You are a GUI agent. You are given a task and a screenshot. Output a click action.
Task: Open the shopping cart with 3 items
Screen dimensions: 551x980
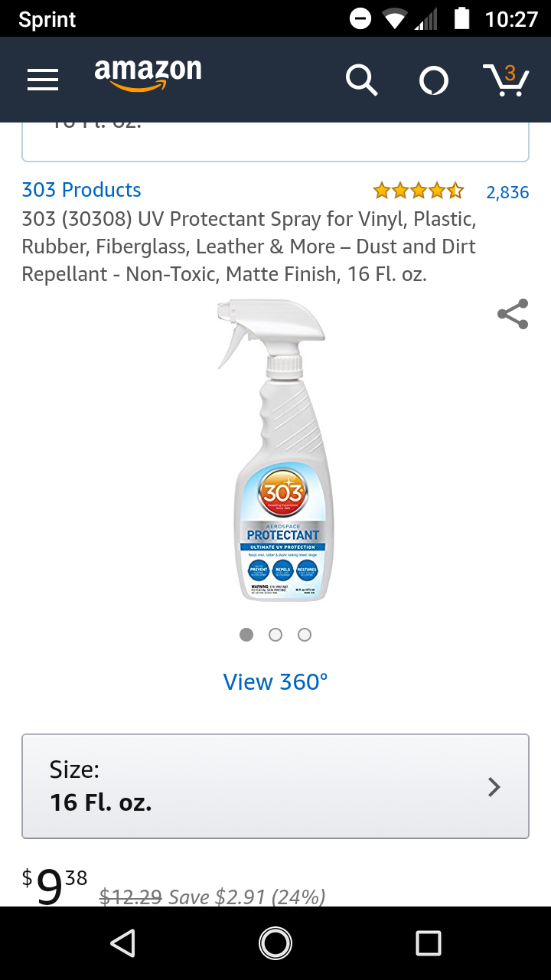click(506, 80)
